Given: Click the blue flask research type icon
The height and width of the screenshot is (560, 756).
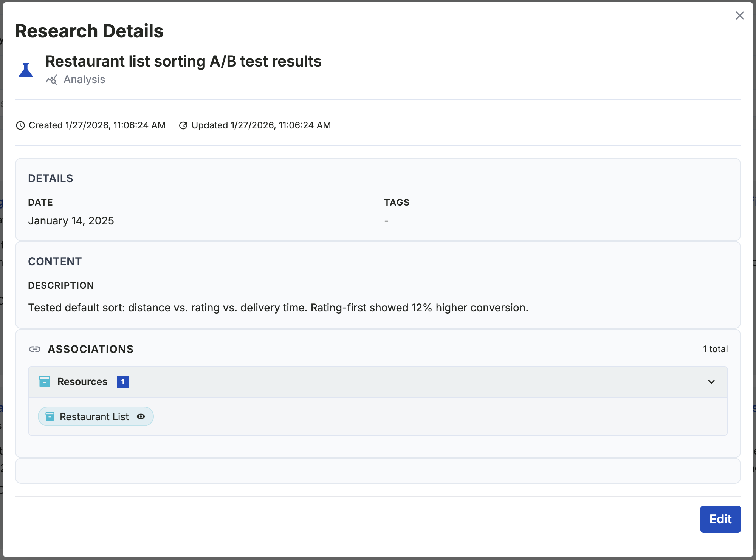Looking at the screenshot, I should (26, 70).
